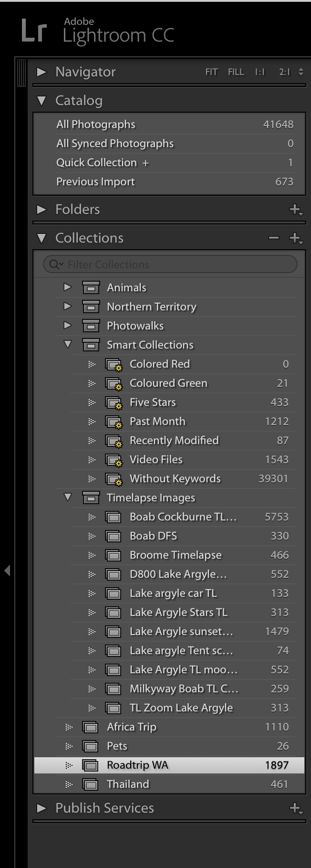
Task: Expand the Navigator panel
Action: point(41,72)
